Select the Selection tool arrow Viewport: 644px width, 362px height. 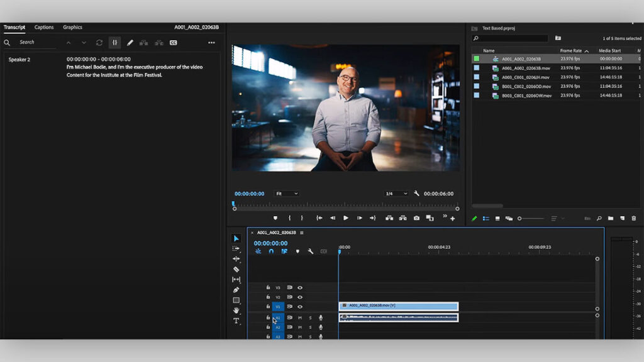236,238
